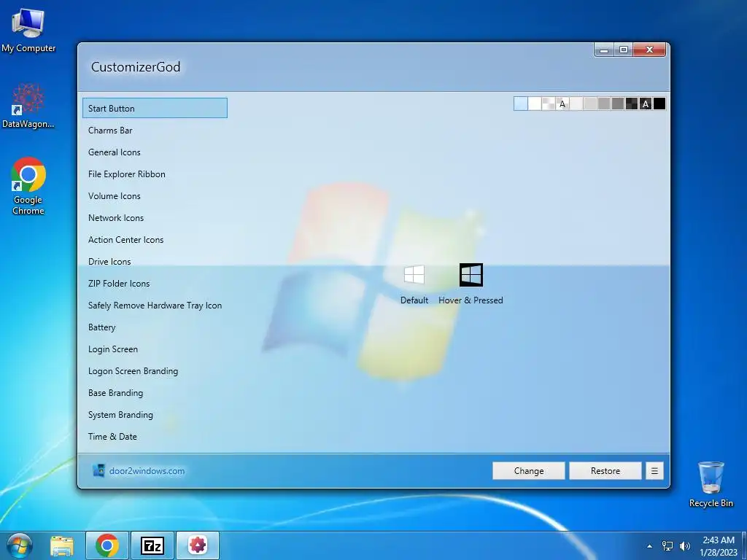747x560 pixels.
Task: Maximize the CustomizerGod window
Action: pos(624,50)
